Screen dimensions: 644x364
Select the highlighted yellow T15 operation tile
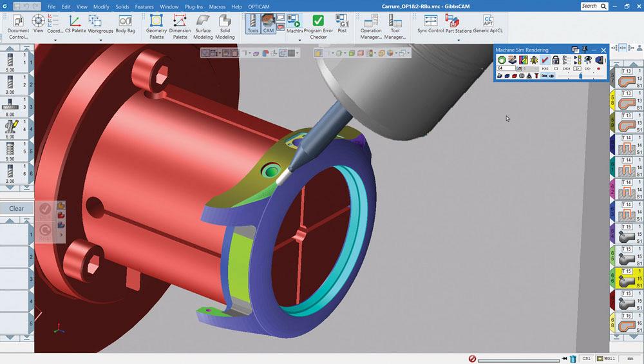627,278
